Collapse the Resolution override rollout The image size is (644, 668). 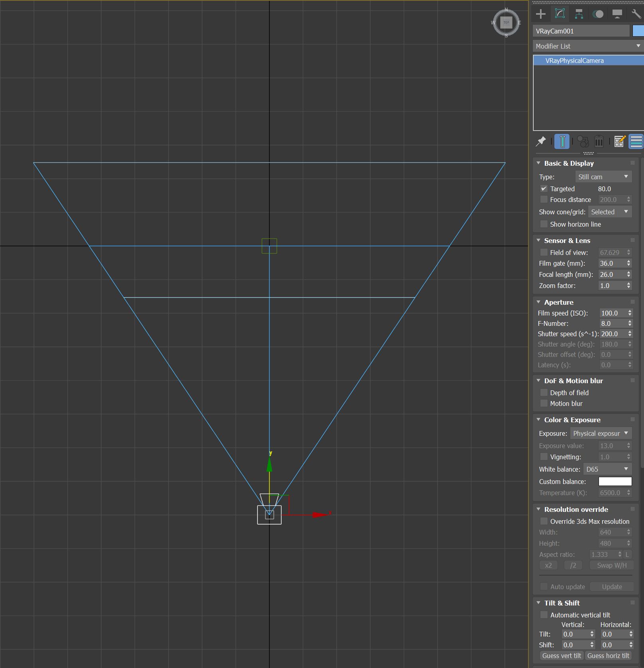[538, 509]
